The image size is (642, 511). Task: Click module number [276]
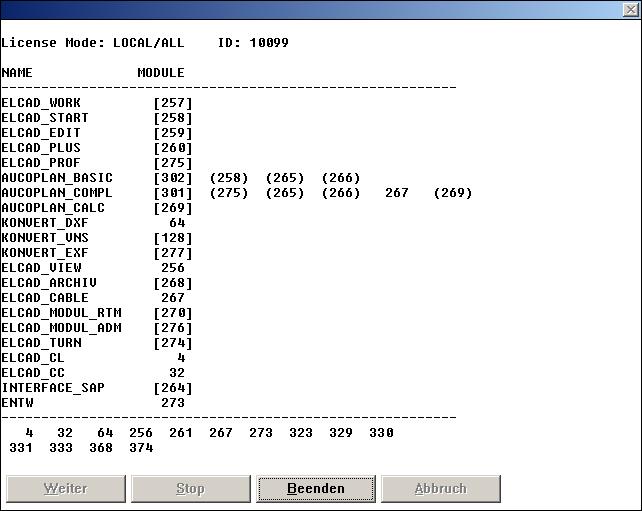(x=173, y=328)
